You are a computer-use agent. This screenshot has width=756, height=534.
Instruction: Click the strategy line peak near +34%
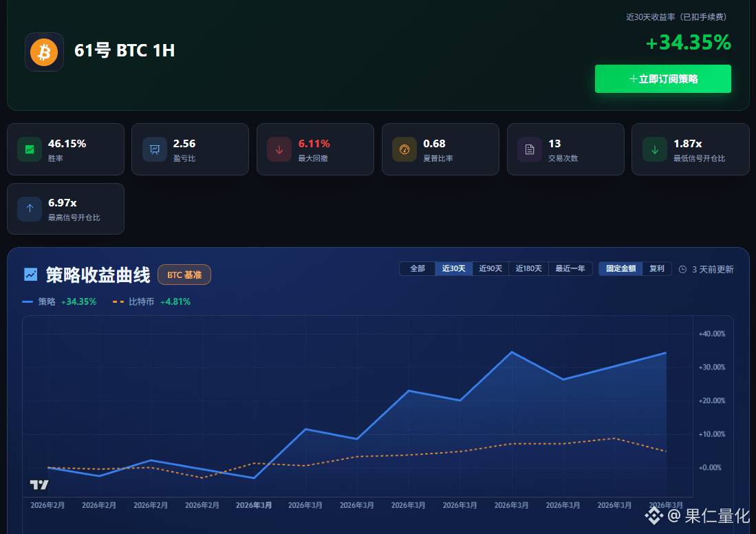click(x=512, y=352)
